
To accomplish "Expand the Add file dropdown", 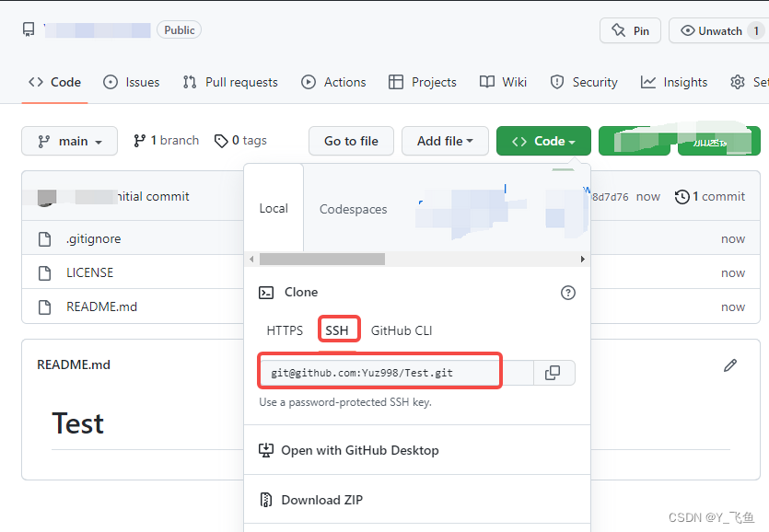I will [445, 141].
